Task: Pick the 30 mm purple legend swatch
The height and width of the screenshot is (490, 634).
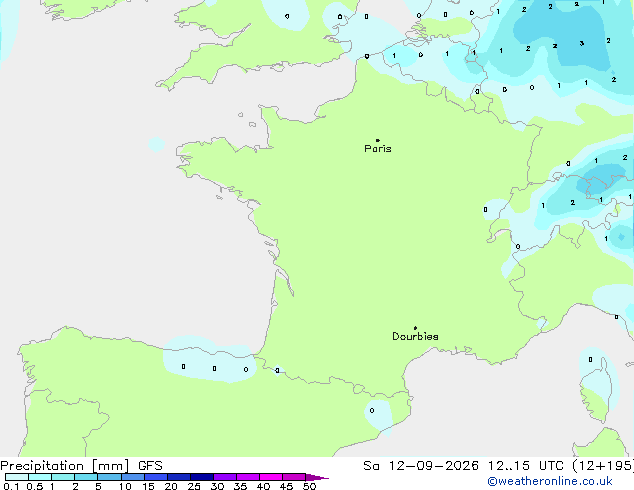Action: pyautogui.click(x=225, y=477)
